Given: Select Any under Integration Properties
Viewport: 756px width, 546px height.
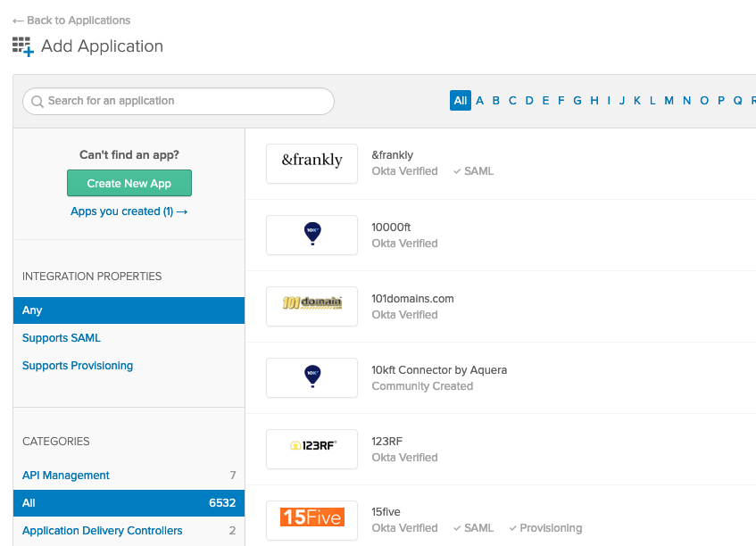Looking at the screenshot, I should click(x=32, y=310).
